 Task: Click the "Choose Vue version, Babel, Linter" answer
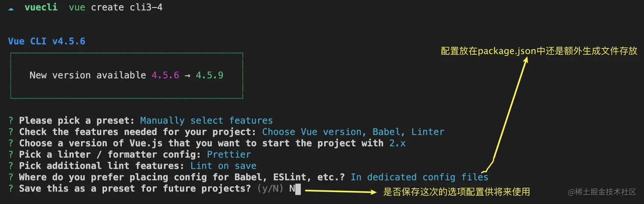coord(353,132)
